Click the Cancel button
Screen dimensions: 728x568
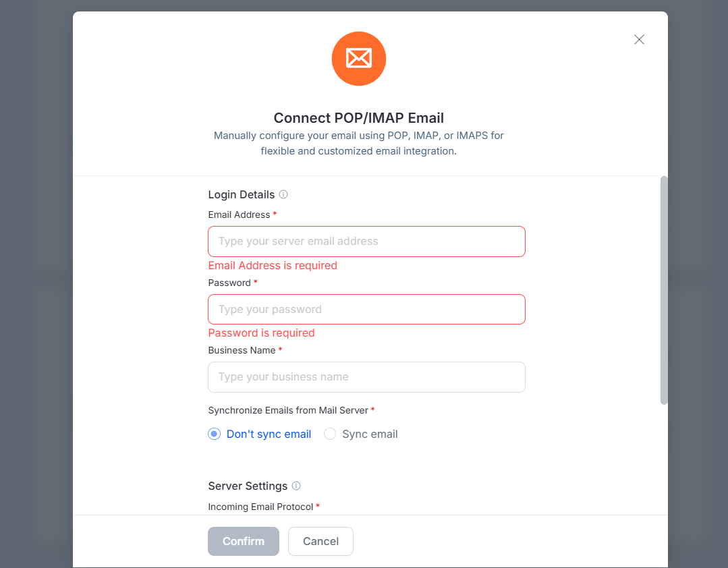pyautogui.click(x=320, y=541)
